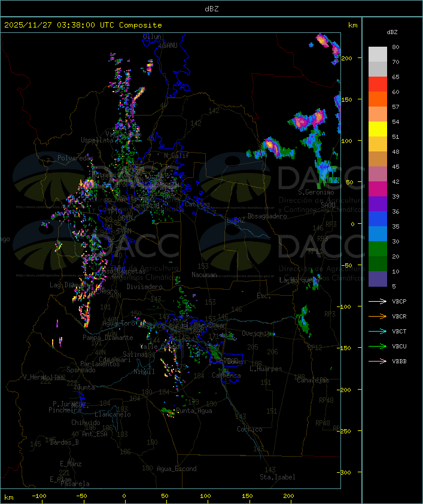423x504 pixels.
Task: Click the pink VBBB arrow icon
Action: coord(378,362)
